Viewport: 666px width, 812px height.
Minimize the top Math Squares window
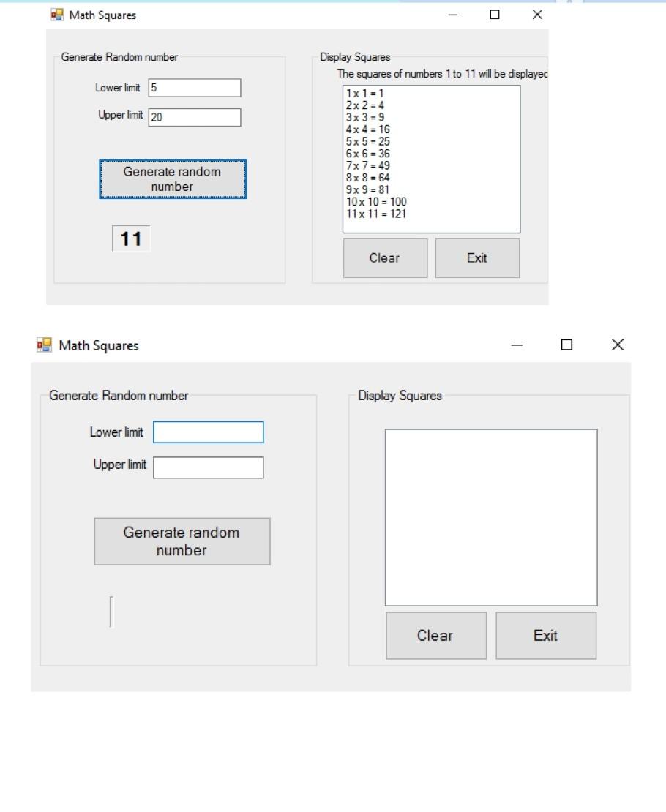[453, 15]
